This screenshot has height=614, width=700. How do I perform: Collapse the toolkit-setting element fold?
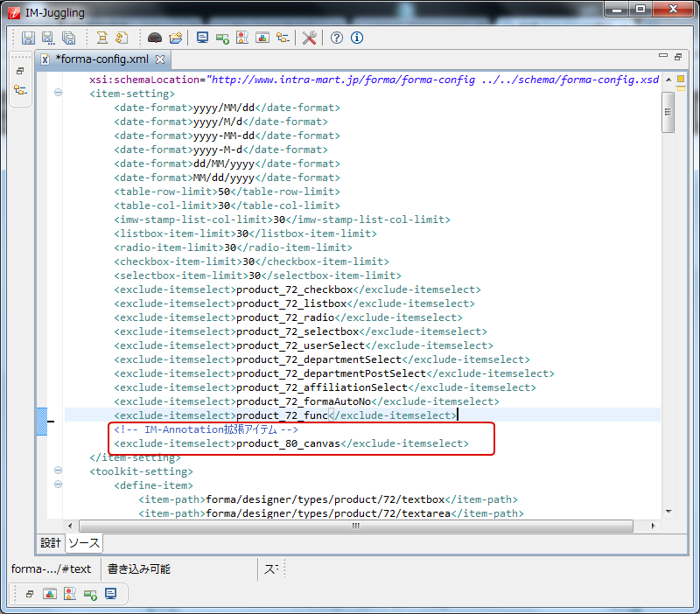click(58, 471)
